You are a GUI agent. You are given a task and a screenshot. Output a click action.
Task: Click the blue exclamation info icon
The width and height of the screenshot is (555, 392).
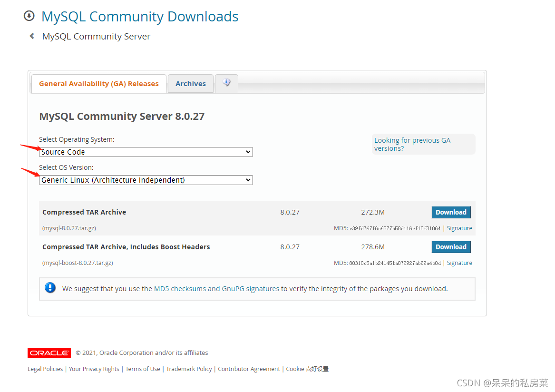50,287
